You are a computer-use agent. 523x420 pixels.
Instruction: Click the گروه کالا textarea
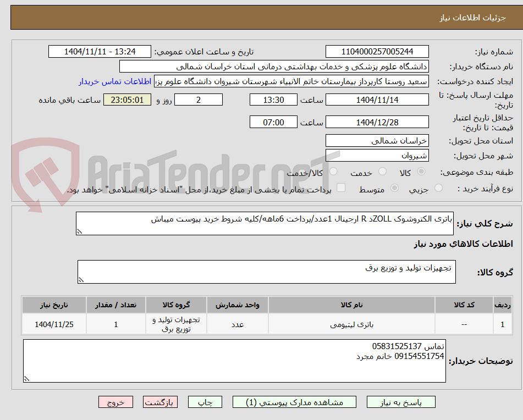pos(267,272)
